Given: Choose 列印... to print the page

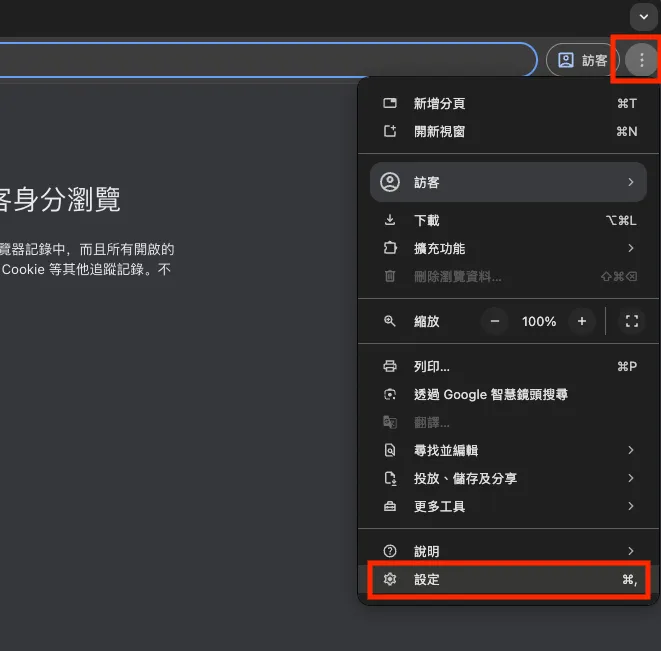Looking at the screenshot, I should 508,366.
